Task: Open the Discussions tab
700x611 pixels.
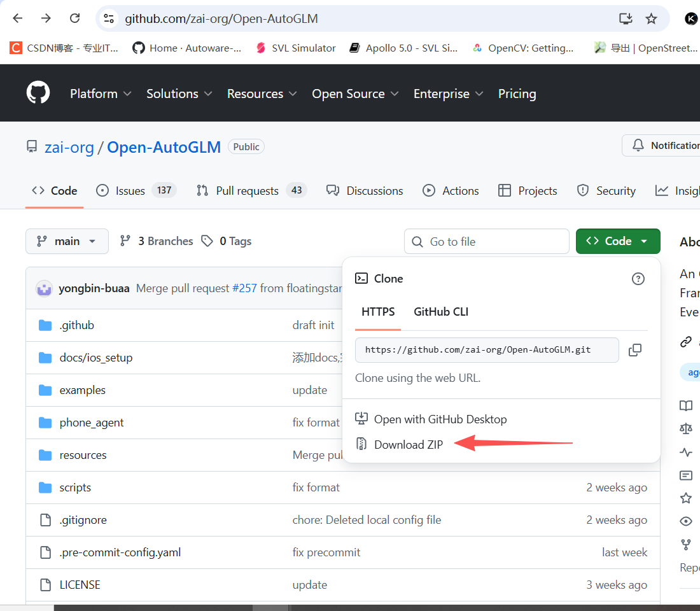Action: (365, 191)
